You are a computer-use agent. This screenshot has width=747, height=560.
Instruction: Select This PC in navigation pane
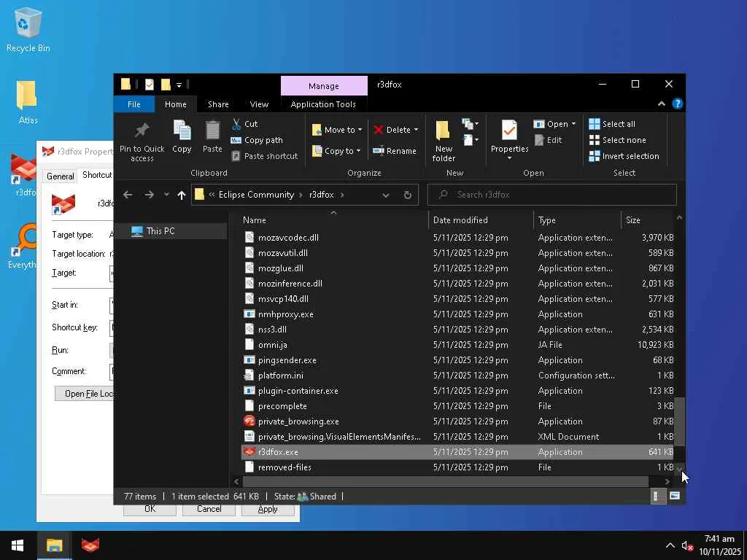160,231
